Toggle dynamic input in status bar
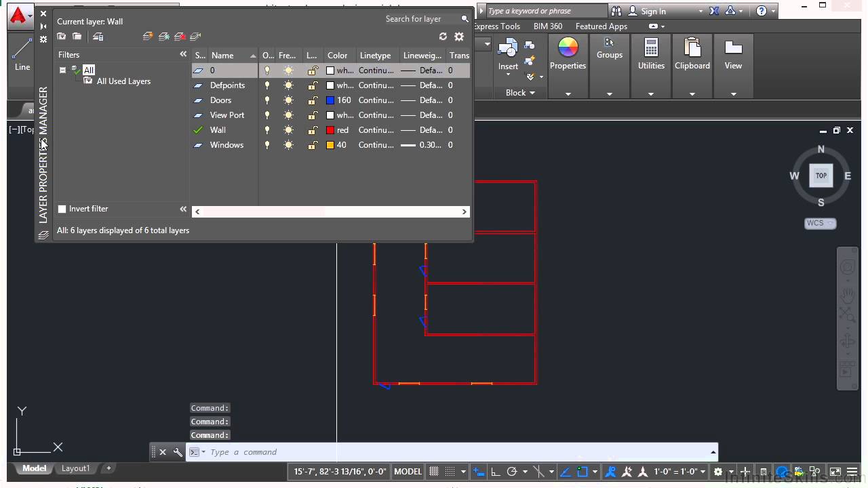 [479, 472]
